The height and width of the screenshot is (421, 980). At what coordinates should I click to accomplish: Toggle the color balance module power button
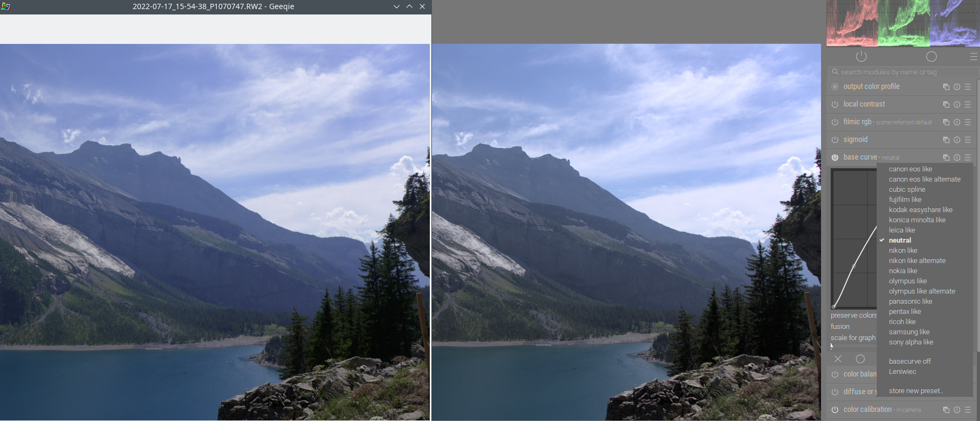click(835, 374)
